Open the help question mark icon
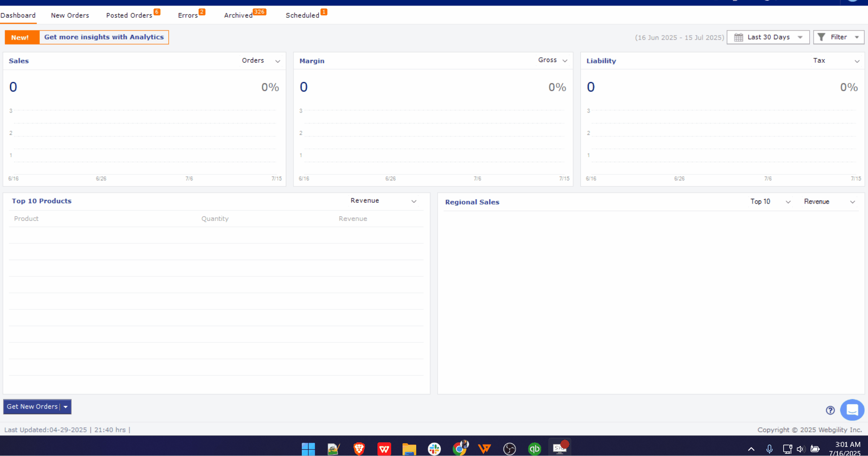The width and height of the screenshot is (868, 456). (x=830, y=410)
